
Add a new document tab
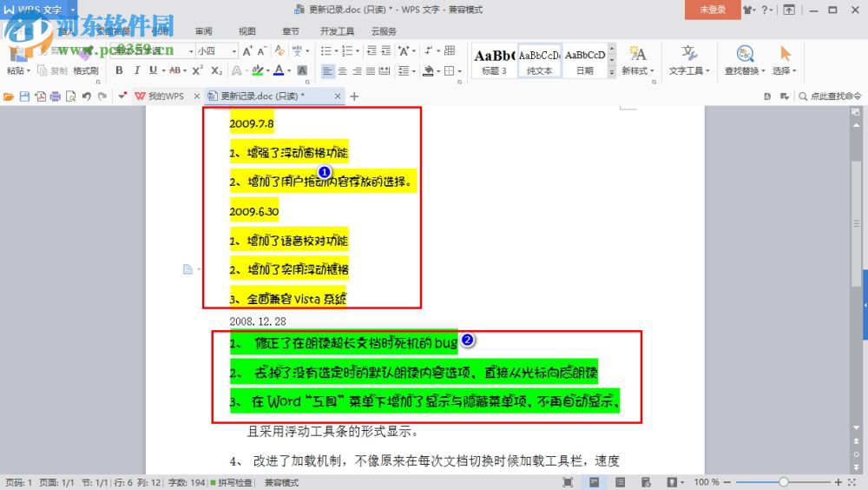pyautogui.click(x=354, y=96)
